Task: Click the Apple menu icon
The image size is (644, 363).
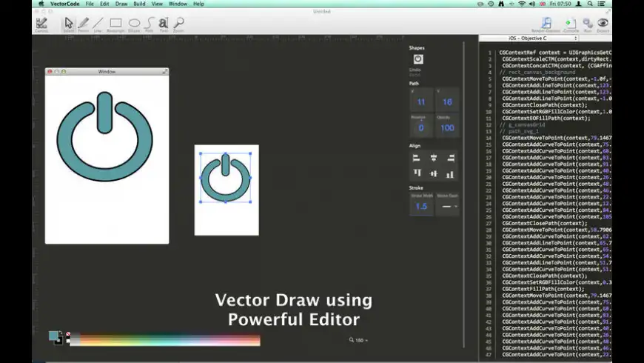Action: 41,4
